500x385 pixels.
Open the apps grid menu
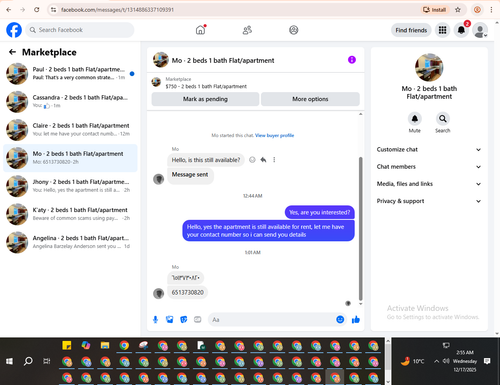[442, 30]
